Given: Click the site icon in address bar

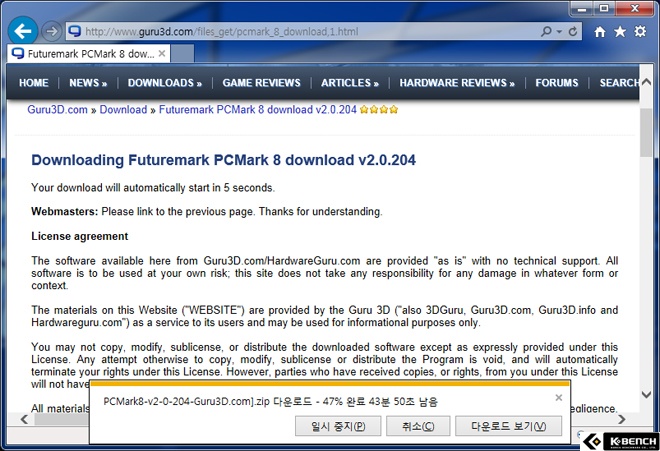Looking at the screenshot, I should point(75,31).
